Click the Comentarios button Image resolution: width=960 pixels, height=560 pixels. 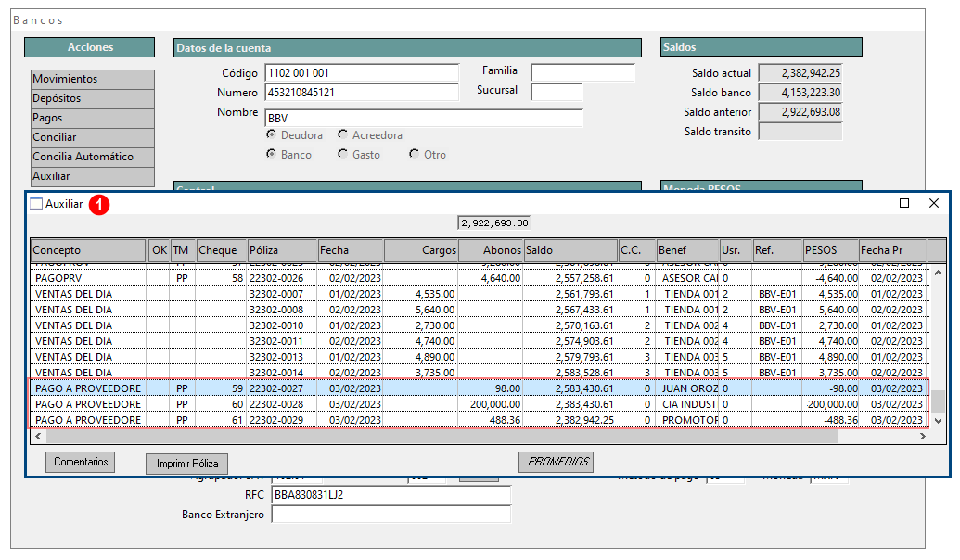point(80,462)
